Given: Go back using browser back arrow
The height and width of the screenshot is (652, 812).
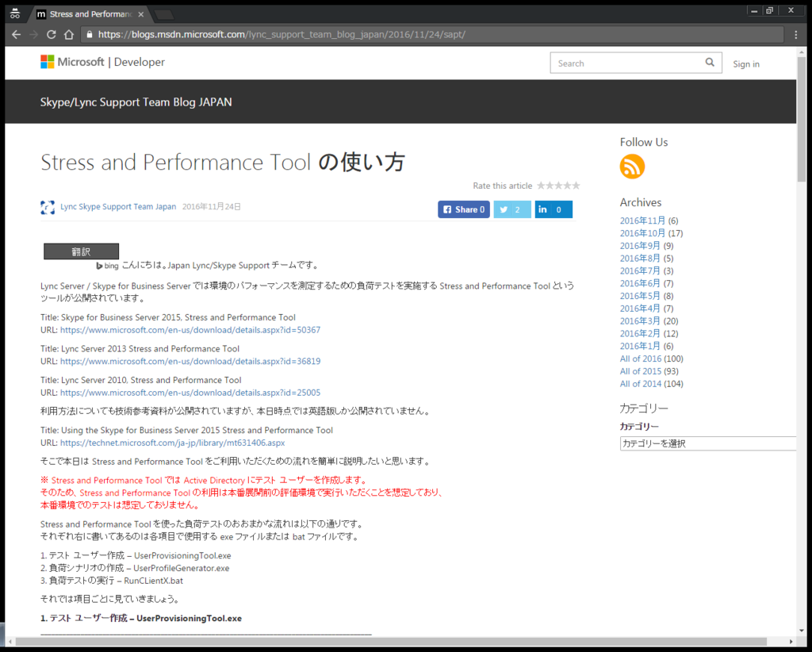Looking at the screenshot, I should pyautogui.click(x=16, y=35).
